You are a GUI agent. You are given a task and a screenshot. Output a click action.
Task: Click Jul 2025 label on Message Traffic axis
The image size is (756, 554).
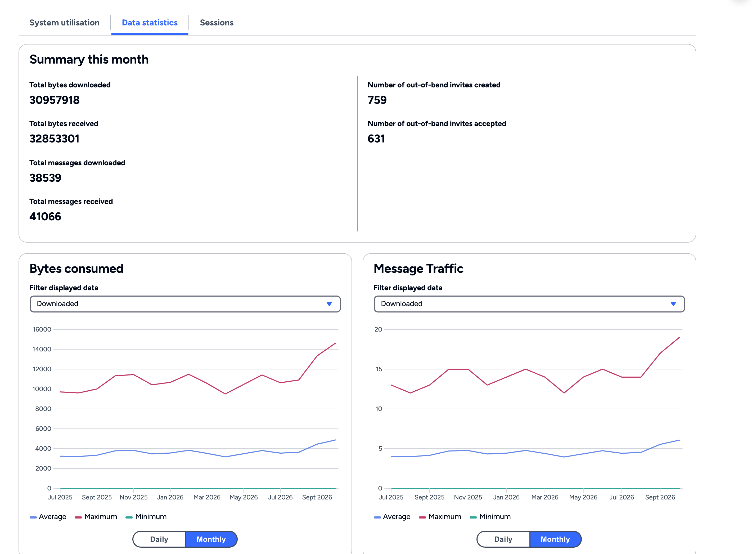pos(391,497)
